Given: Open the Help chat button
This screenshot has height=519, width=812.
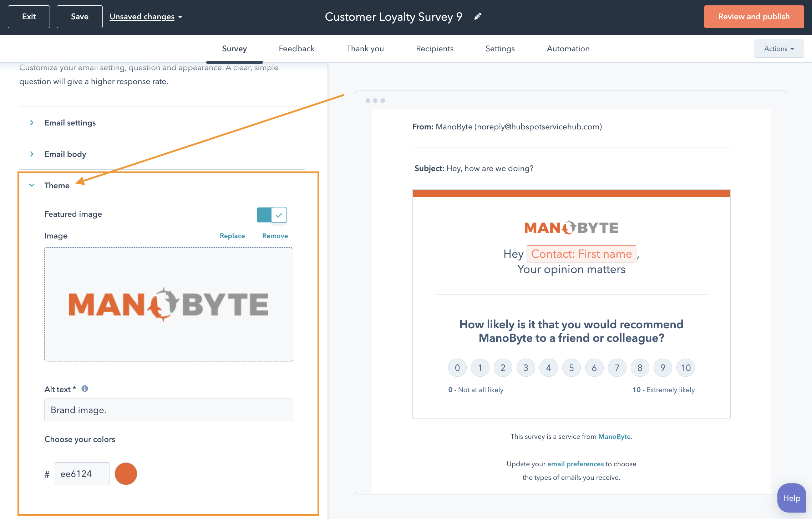Looking at the screenshot, I should coord(792,498).
